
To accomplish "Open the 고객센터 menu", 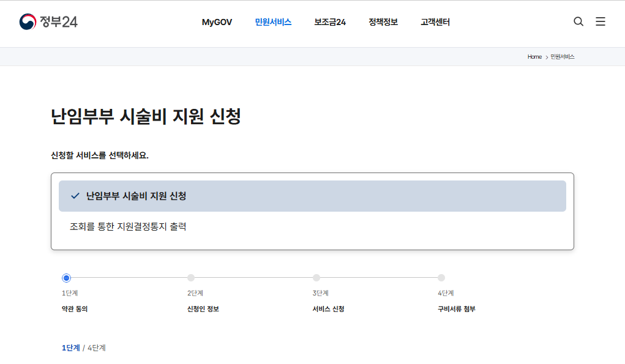I will [x=435, y=22].
